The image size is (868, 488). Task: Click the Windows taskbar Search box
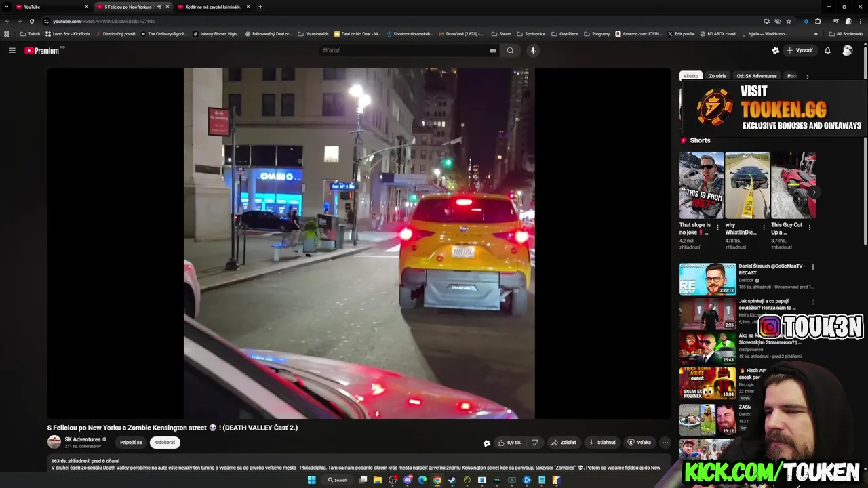click(x=338, y=480)
